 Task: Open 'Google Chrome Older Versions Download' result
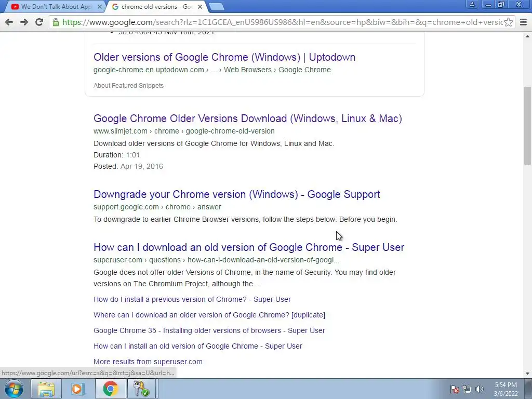click(x=248, y=118)
